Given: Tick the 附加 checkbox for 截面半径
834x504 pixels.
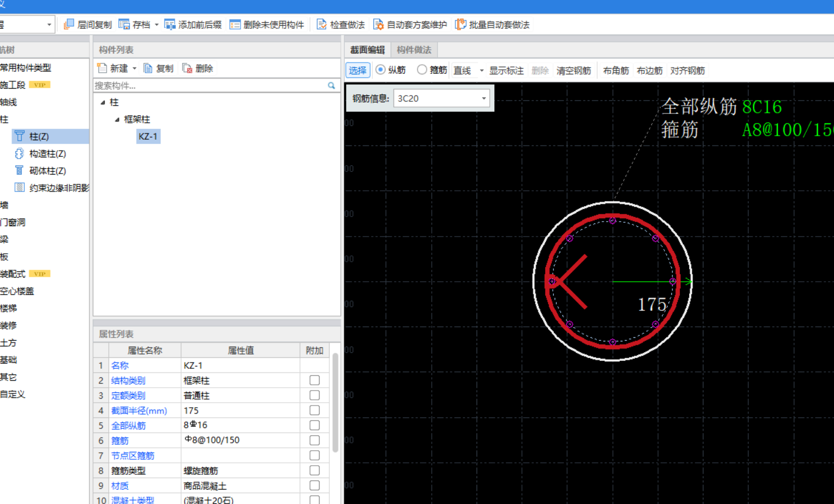Looking at the screenshot, I should point(314,410).
